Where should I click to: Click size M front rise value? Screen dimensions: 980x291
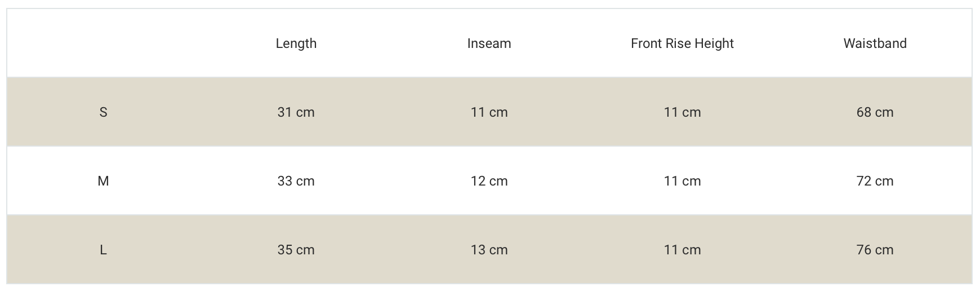682,181
